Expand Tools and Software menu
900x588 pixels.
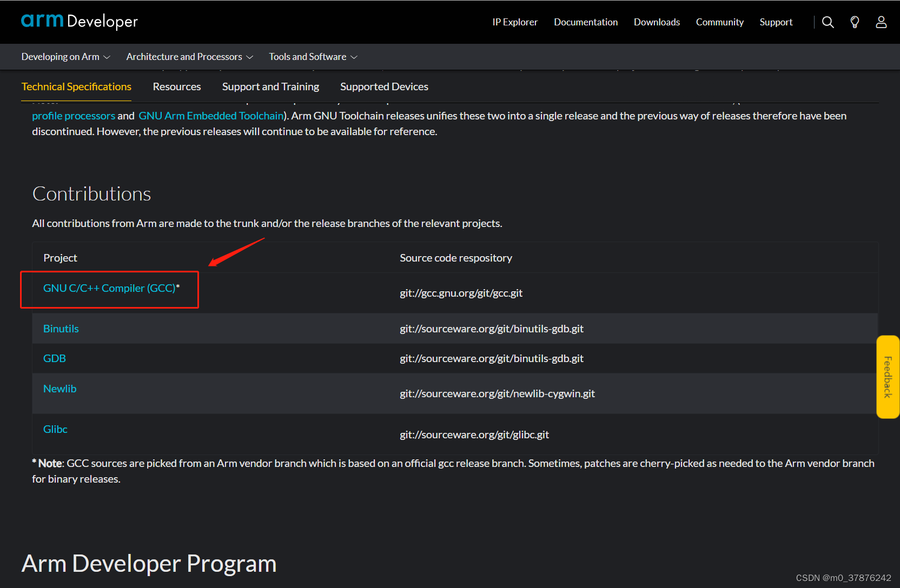313,57
